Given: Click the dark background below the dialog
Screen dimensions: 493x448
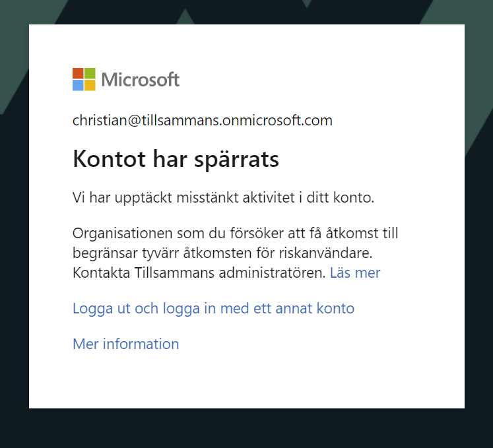Looking at the screenshot, I should [246, 429].
